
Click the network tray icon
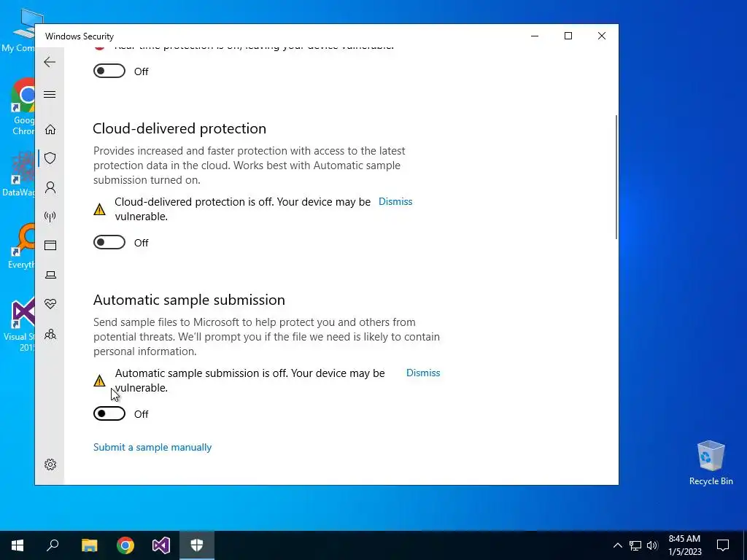coord(635,545)
